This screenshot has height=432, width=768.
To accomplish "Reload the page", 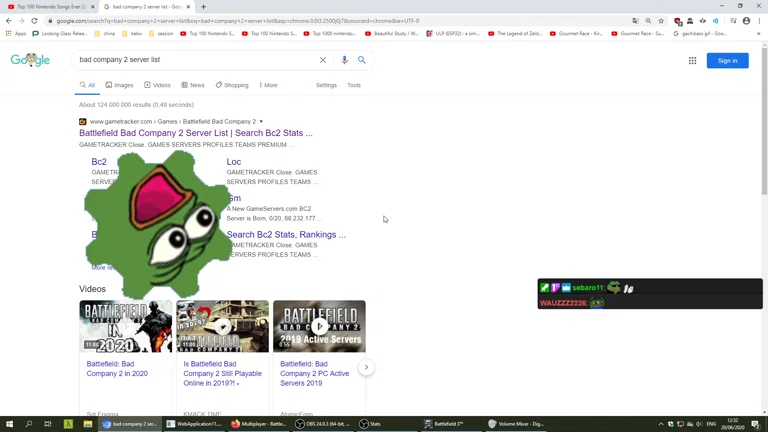I will (34, 21).
